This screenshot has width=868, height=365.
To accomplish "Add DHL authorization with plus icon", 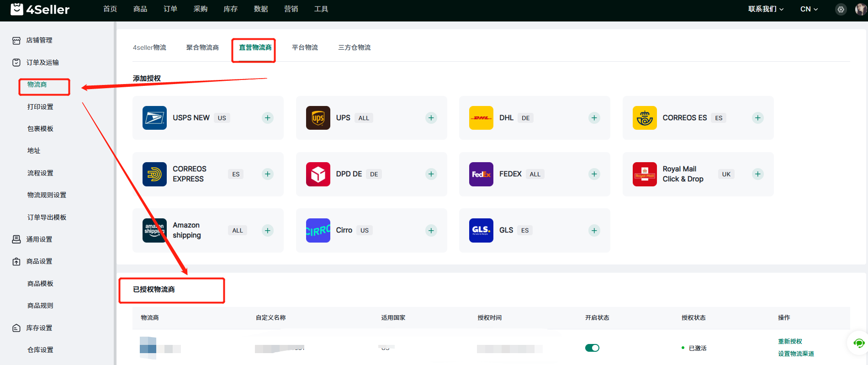I will pyautogui.click(x=594, y=118).
